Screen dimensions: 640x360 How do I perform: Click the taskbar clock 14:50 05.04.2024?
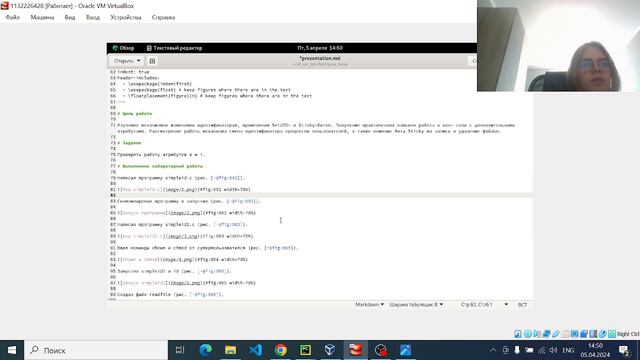595,350
